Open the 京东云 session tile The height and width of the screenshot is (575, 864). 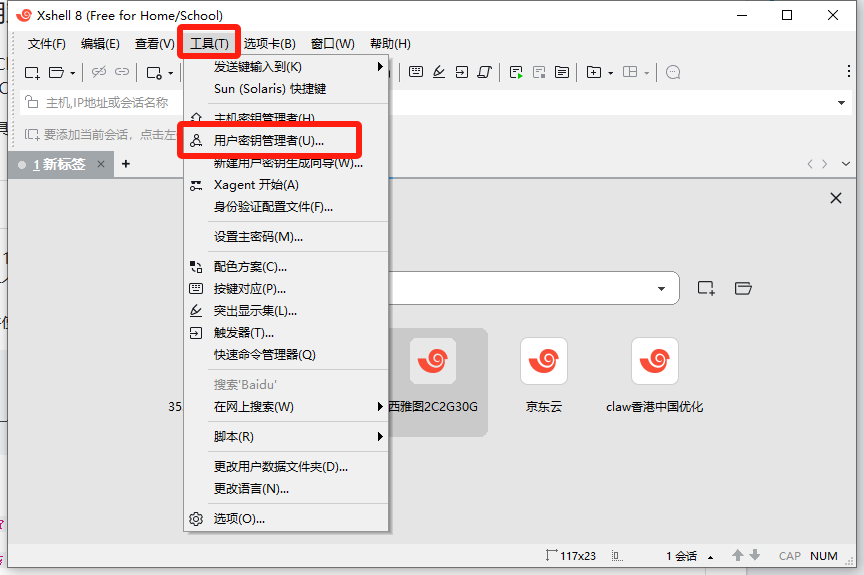pos(544,376)
